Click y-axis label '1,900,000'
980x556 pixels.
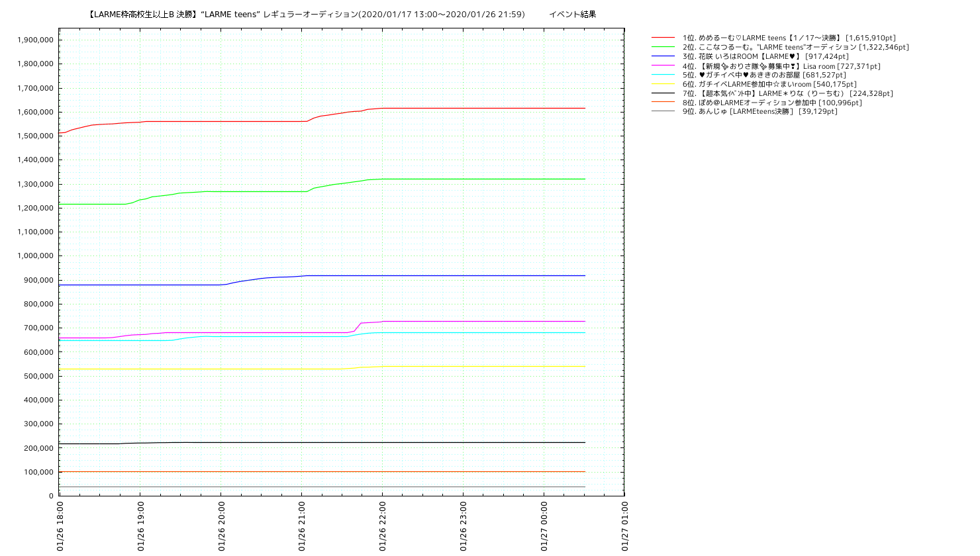(x=36, y=40)
